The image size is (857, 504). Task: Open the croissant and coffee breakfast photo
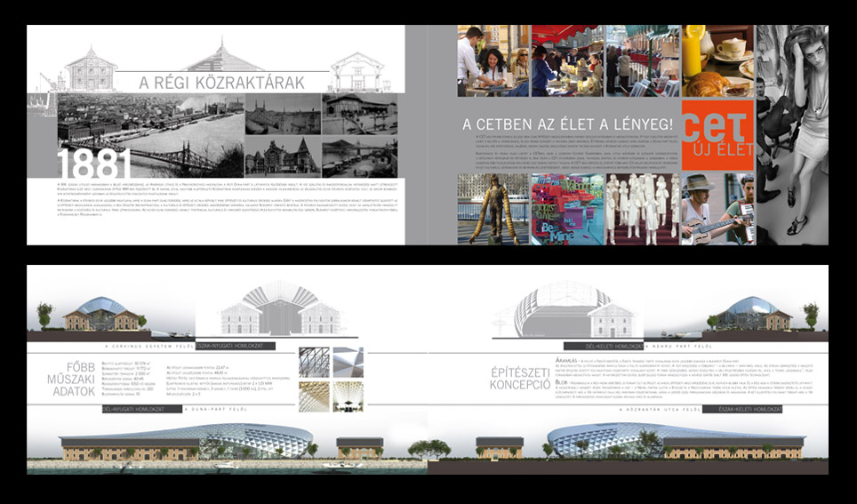tap(718, 60)
